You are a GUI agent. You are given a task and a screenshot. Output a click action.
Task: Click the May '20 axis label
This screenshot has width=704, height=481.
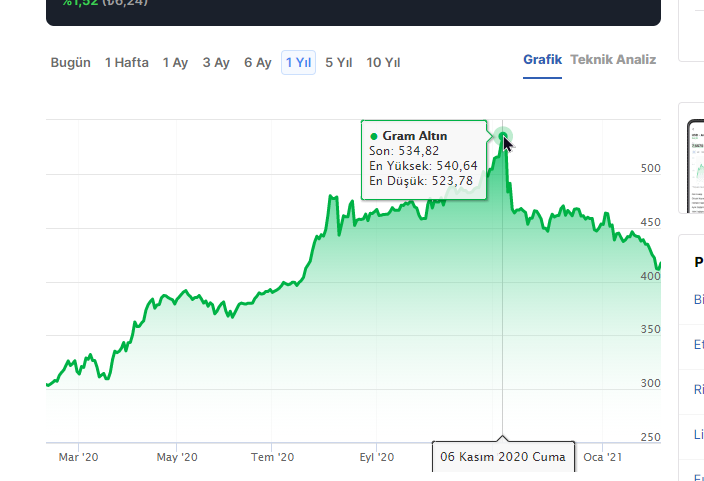tap(177, 457)
